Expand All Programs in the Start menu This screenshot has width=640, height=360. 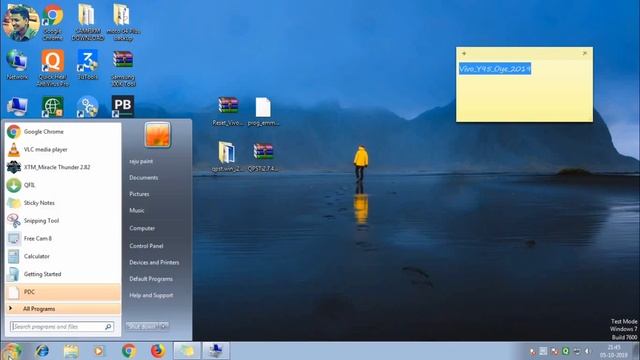pyautogui.click(x=63, y=309)
